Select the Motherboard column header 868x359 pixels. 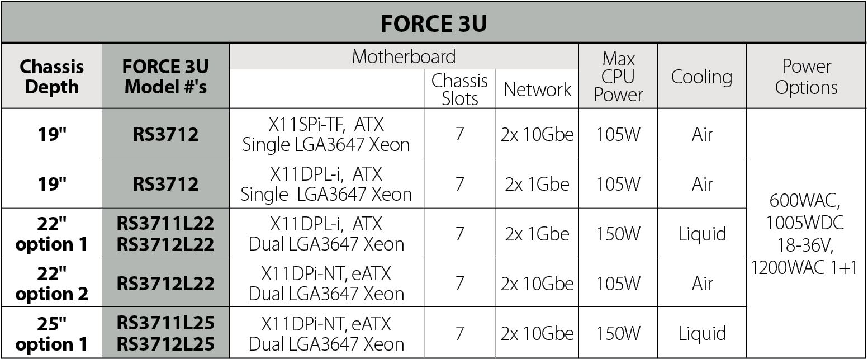tap(404, 56)
